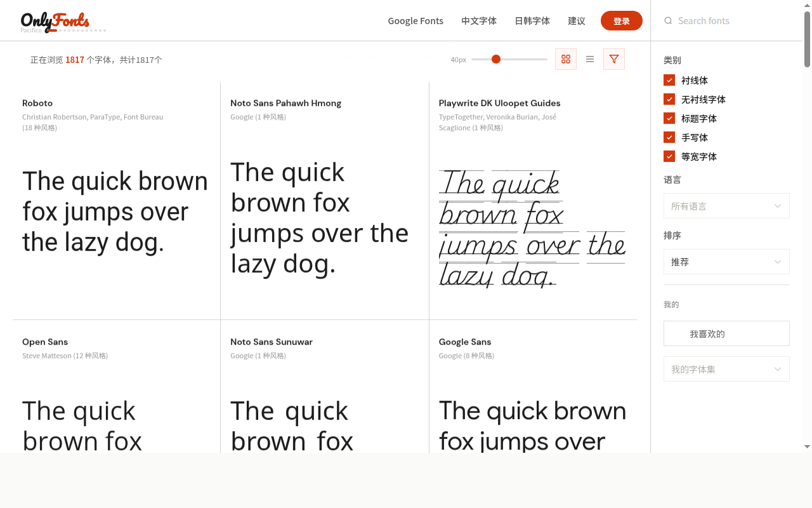This screenshot has width=812, height=508.
Task: Open Noto Sans Pahawh Hmong font title
Action: (286, 103)
